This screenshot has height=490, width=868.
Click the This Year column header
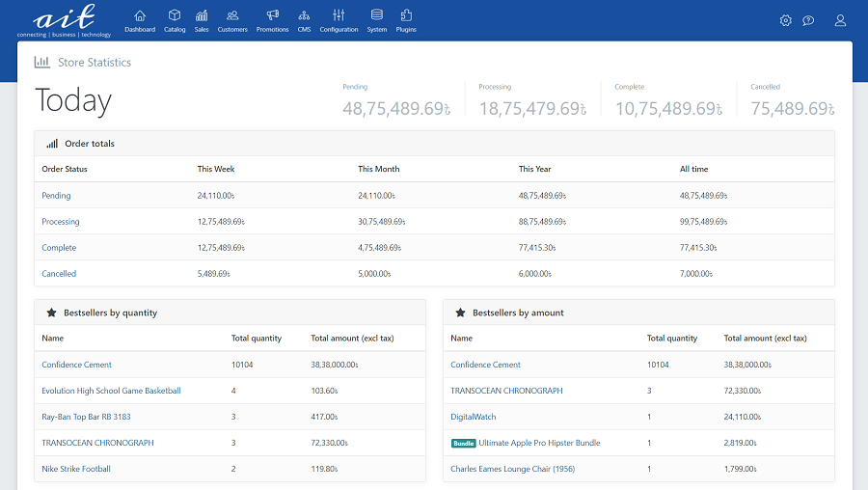[534, 169]
